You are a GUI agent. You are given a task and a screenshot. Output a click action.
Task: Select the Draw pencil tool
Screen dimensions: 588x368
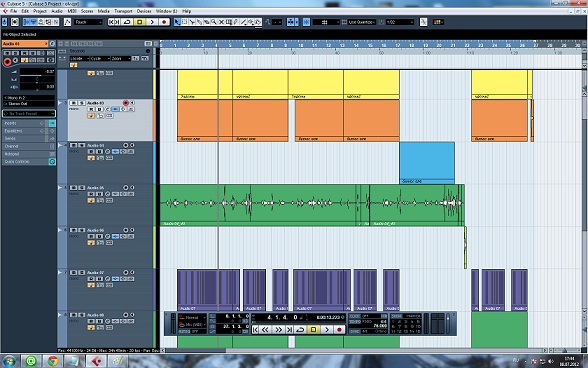point(236,22)
